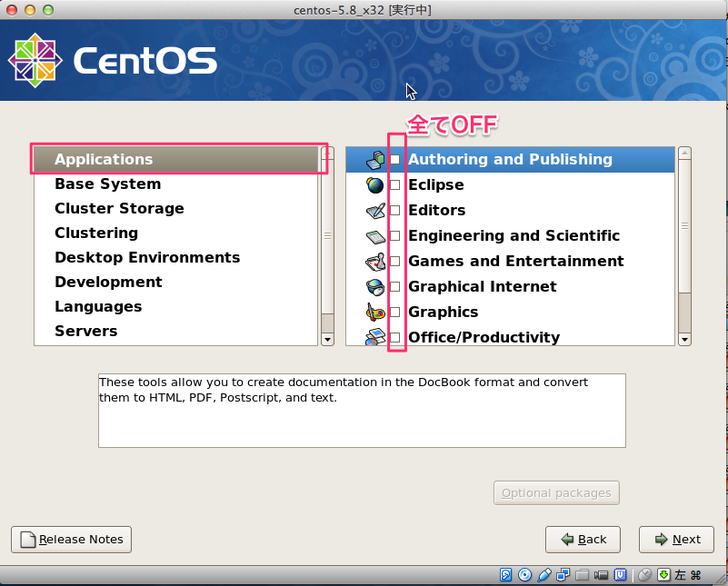Select the Servers category
This screenshot has width=728, height=586.
point(85,331)
